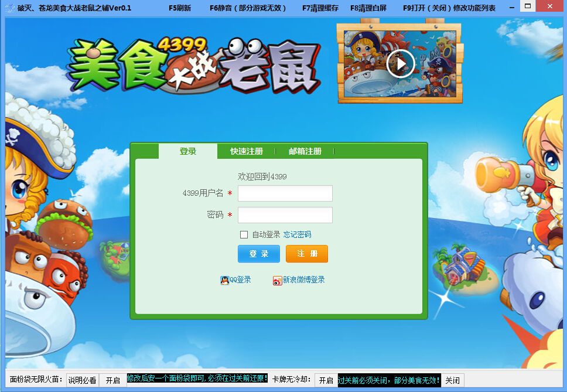This screenshot has height=392, width=567.
Task: Click the 过关前必须关闭 notice text
Action: pos(389,380)
